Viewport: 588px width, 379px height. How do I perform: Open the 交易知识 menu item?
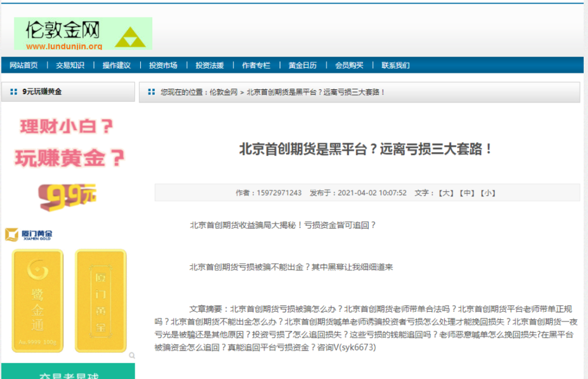pos(70,65)
